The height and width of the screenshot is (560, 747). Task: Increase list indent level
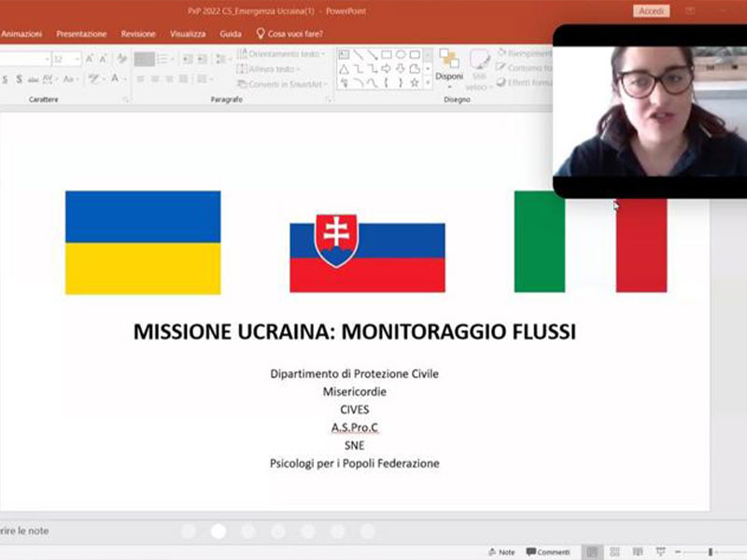[203, 59]
